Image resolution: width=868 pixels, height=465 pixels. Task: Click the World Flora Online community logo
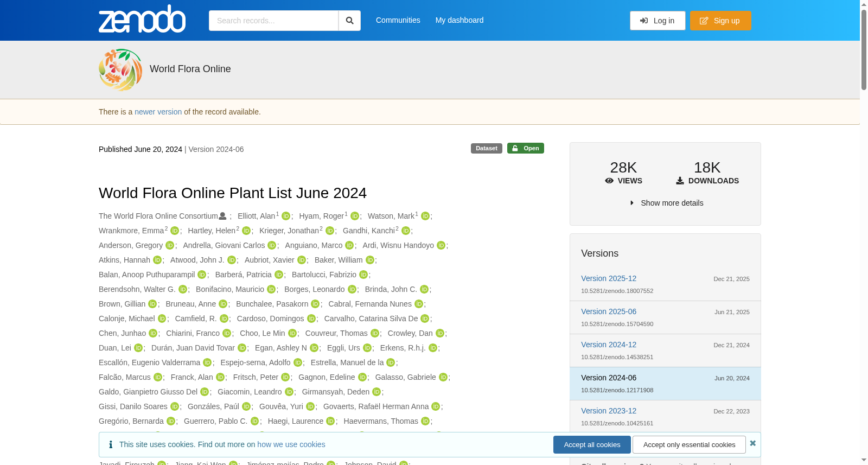pyautogui.click(x=120, y=69)
